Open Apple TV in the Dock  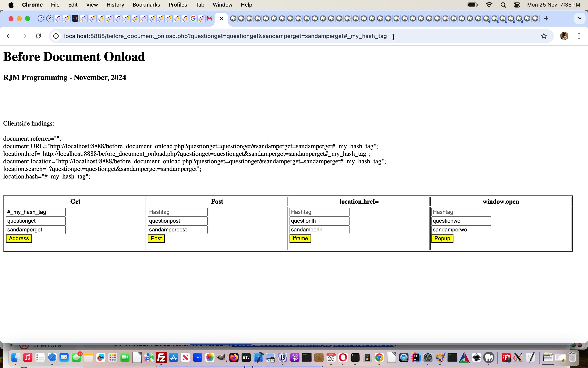[246, 358]
